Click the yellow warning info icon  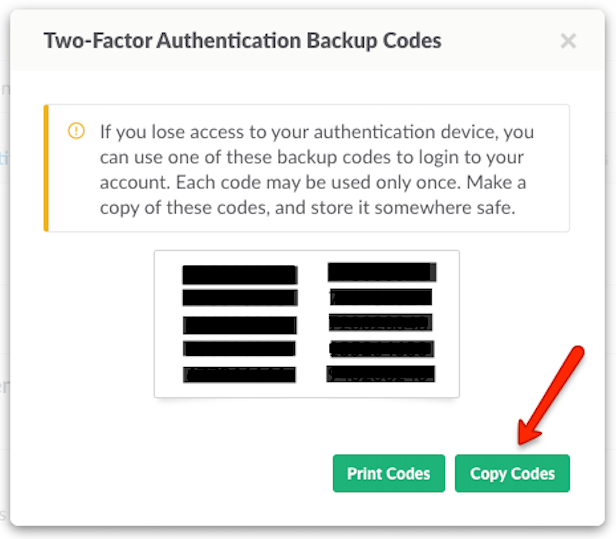(76, 131)
